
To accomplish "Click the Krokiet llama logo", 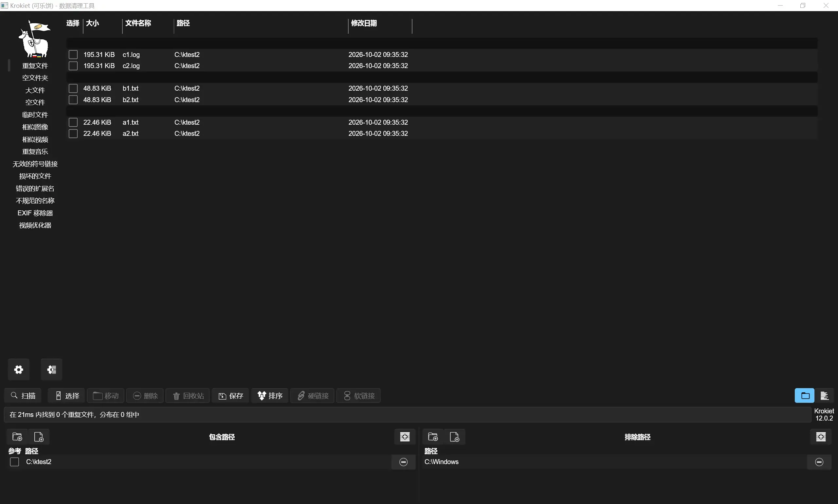I will tap(34, 38).
